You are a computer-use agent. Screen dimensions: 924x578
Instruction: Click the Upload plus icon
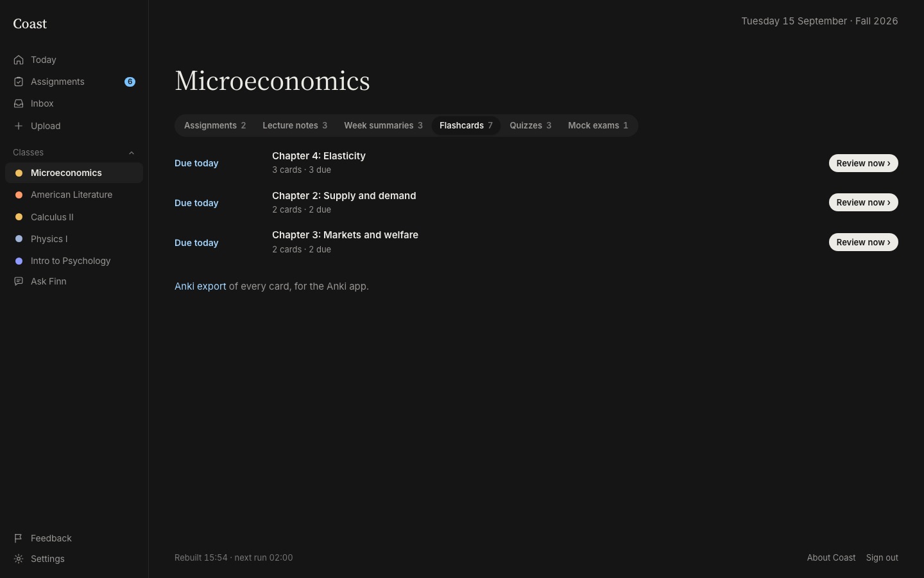(x=19, y=126)
